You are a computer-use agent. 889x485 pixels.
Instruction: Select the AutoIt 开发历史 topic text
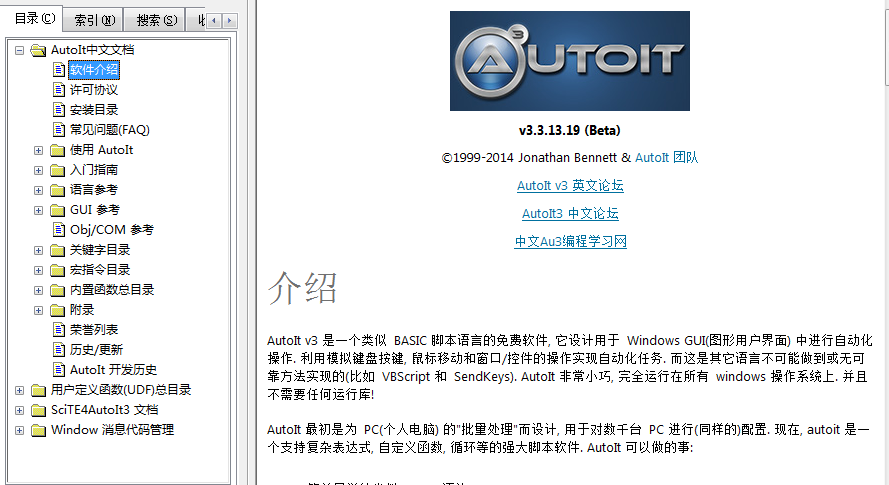(x=113, y=369)
